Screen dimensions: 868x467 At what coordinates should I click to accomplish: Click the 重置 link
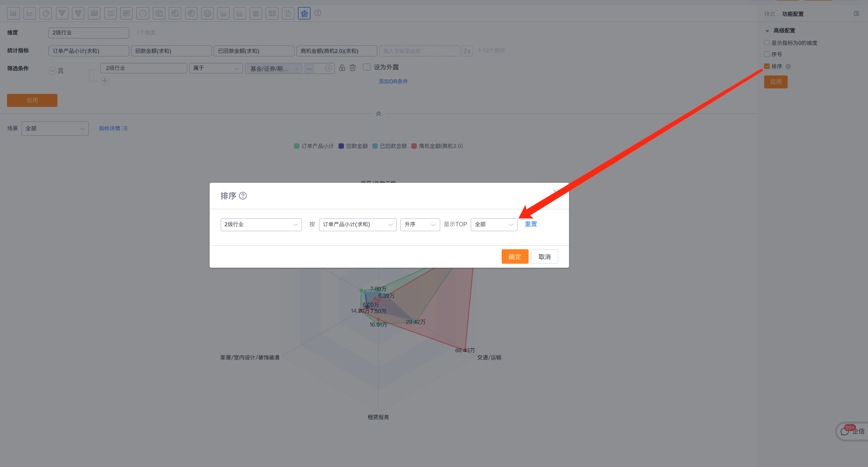coord(531,224)
